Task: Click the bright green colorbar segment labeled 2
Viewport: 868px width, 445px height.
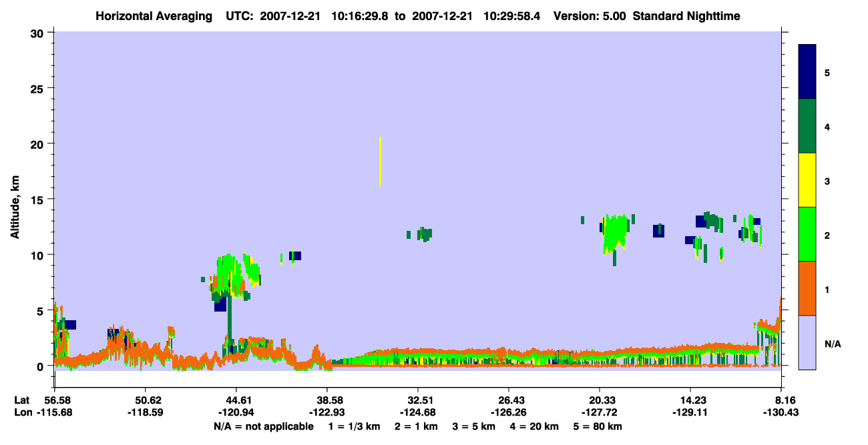Action: click(807, 234)
